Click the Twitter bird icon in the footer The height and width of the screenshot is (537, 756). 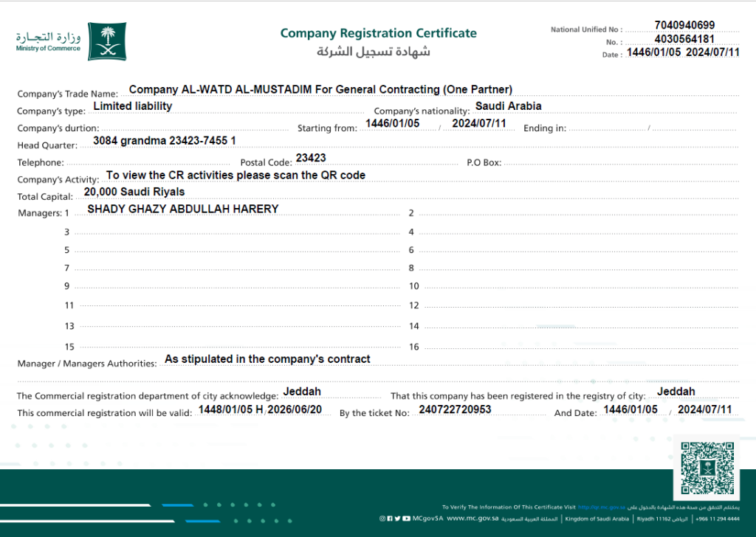(x=398, y=519)
